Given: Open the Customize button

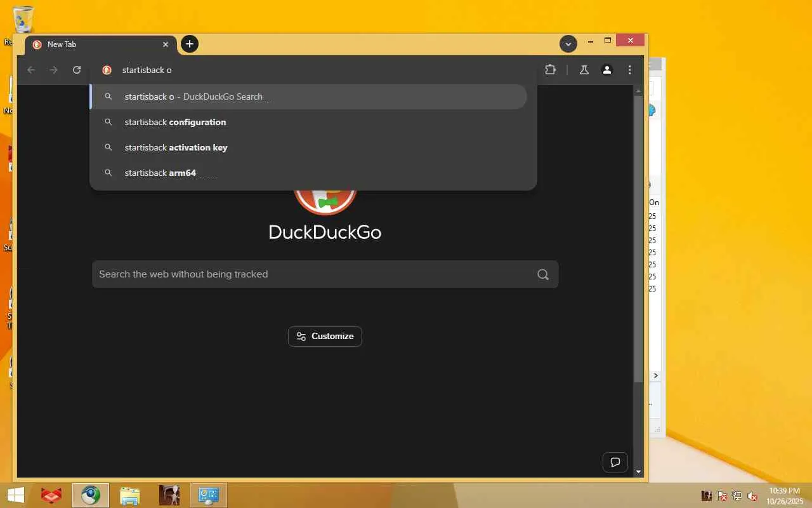Looking at the screenshot, I should (x=325, y=337).
